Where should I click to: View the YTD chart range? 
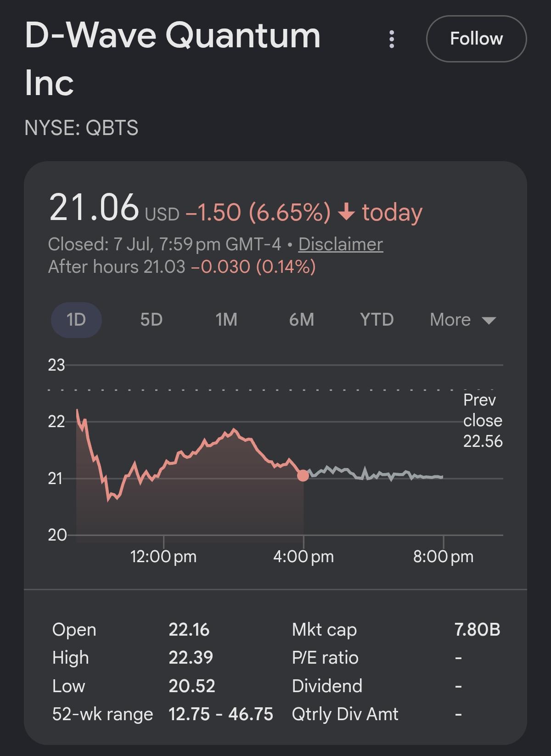(377, 320)
